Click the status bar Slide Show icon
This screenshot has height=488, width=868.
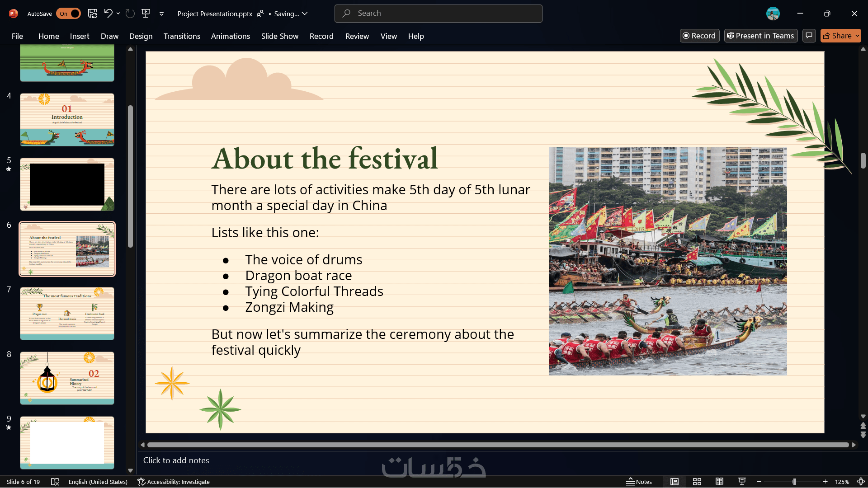pos(742,482)
